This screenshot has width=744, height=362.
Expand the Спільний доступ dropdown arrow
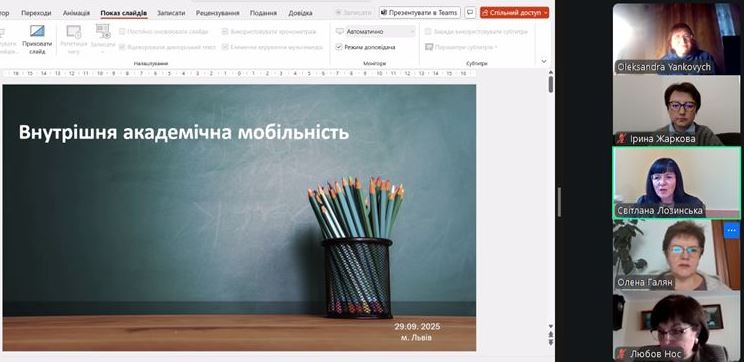(545, 13)
